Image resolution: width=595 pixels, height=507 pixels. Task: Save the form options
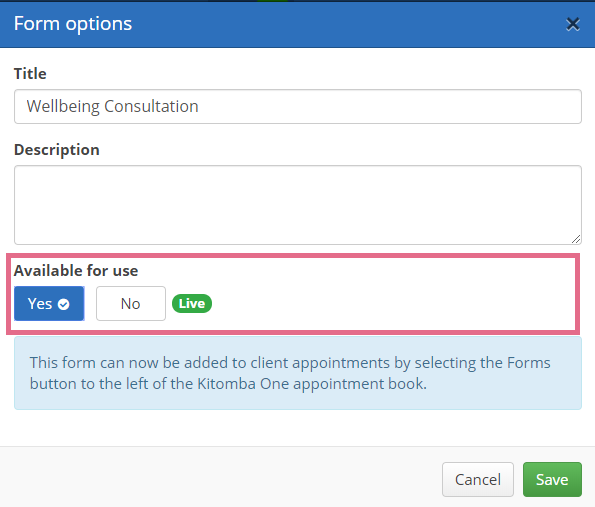click(x=552, y=479)
